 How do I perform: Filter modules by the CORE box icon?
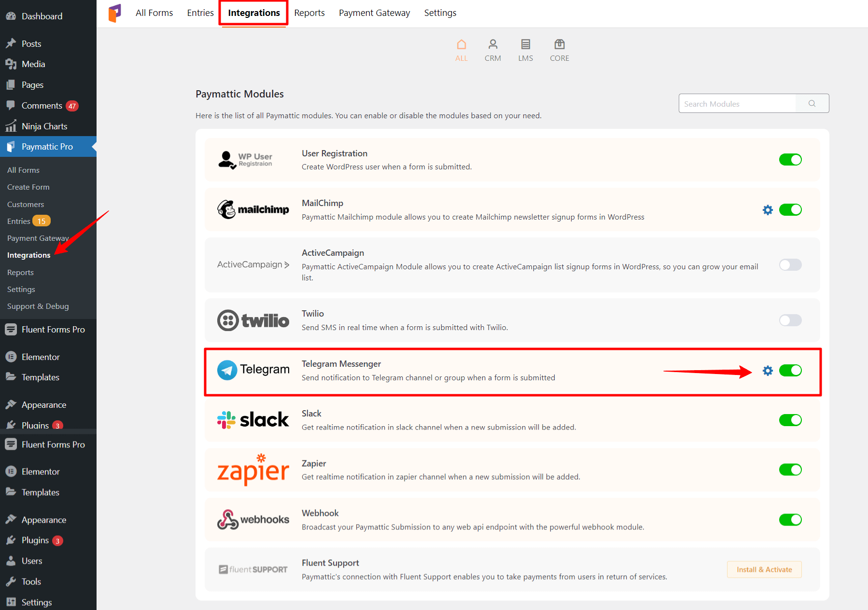(560, 50)
